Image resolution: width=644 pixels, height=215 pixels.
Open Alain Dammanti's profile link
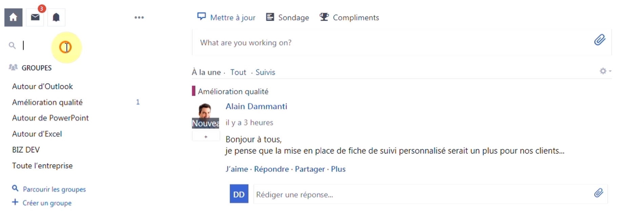point(257,106)
